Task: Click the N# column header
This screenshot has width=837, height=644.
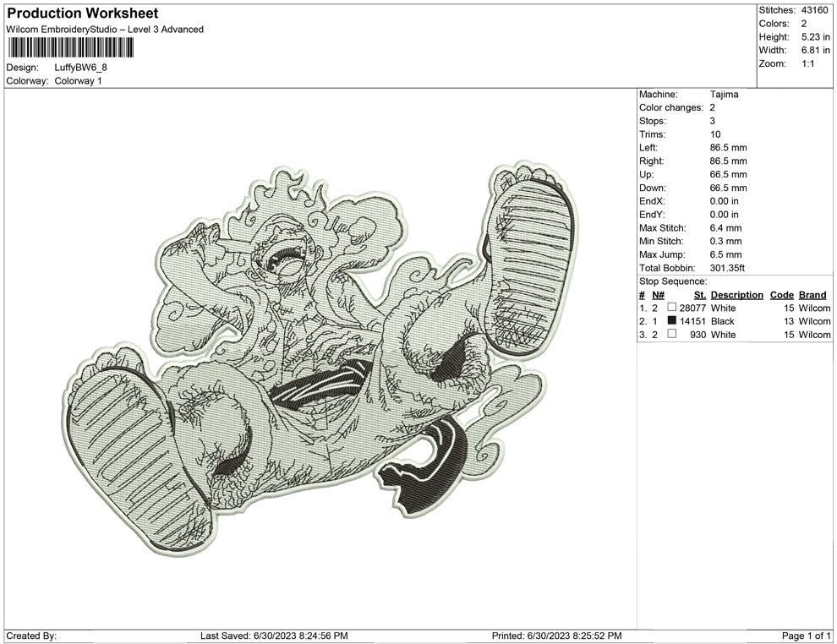Action: point(658,295)
